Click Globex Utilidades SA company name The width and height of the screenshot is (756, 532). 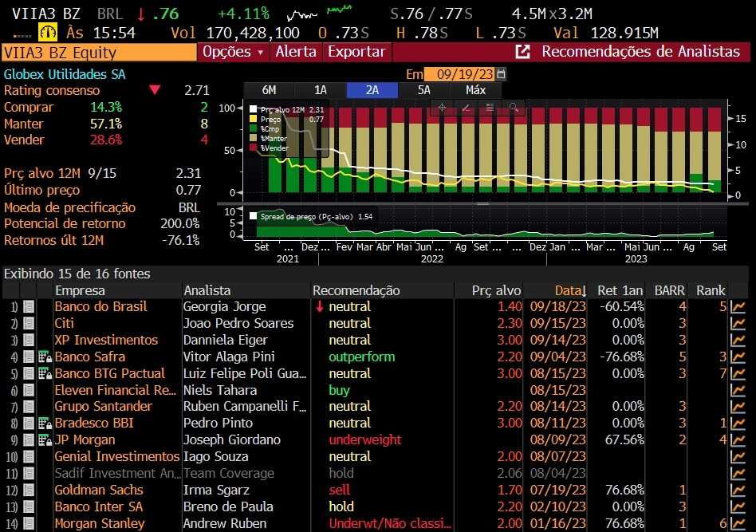tap(65, 74)
